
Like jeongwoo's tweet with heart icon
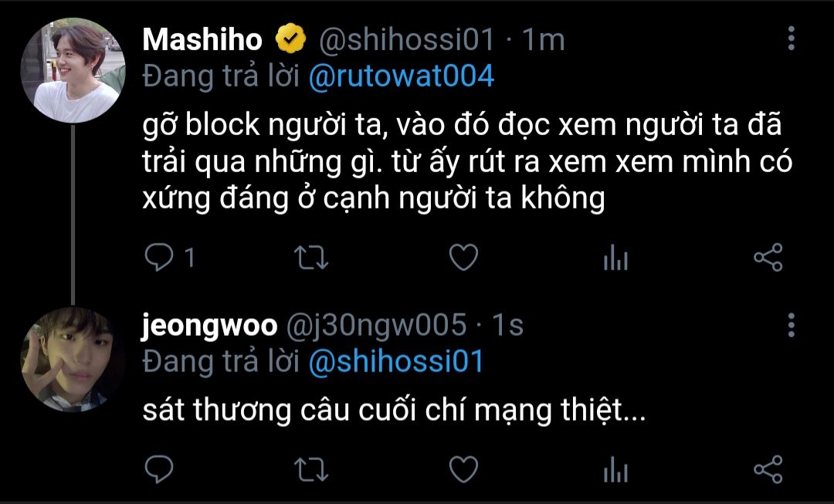click(464, 469)
